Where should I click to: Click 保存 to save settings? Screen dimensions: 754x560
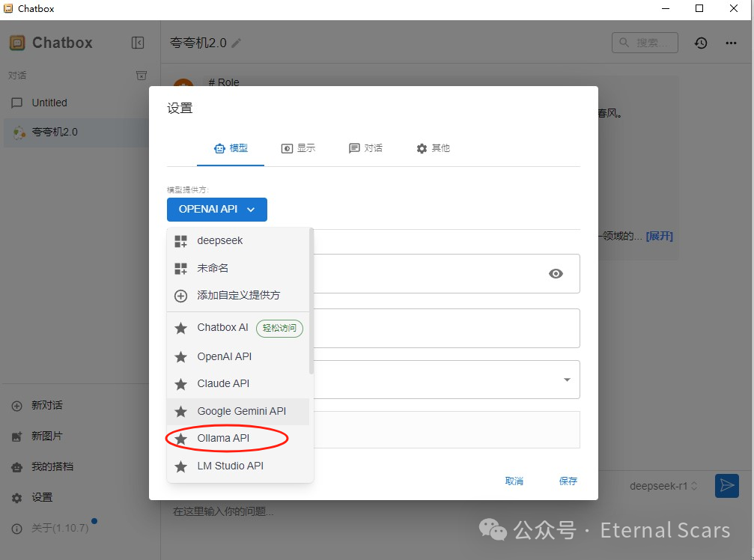pos(568,481)
